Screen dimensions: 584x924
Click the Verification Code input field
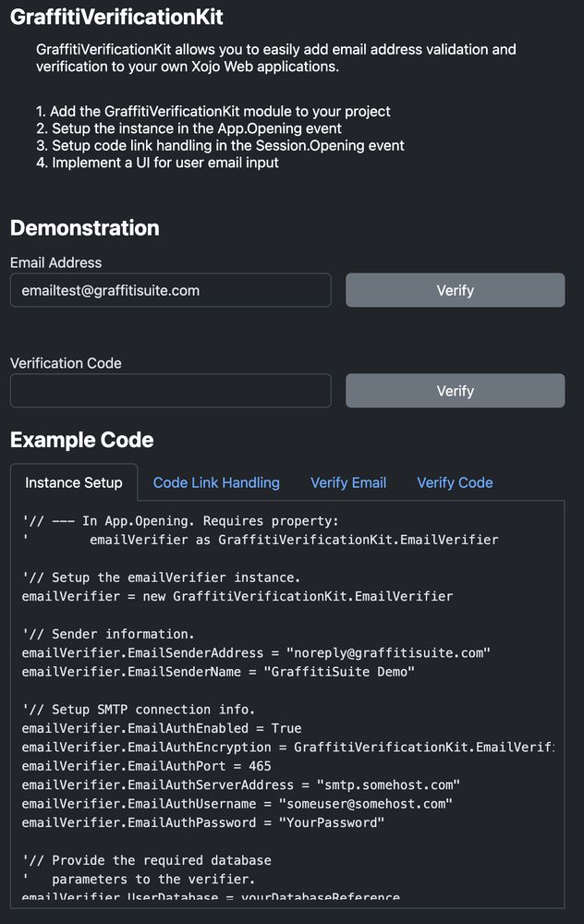click(171, 391)
